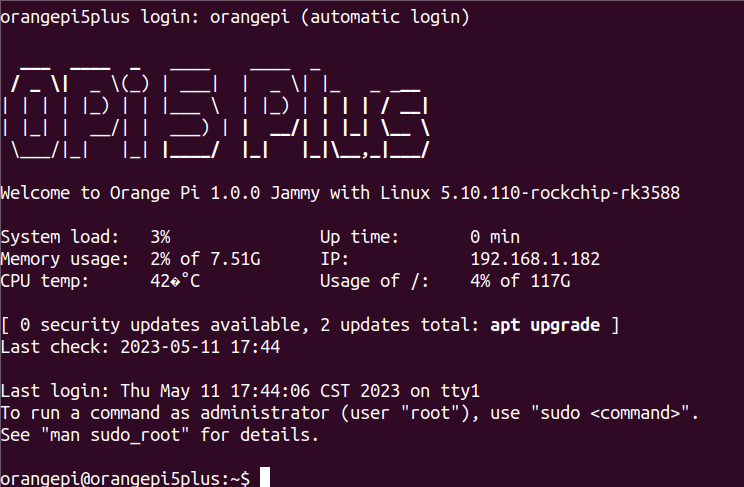Click the '0 security updates available' text
This screenshot has width=744, height=487.
[x=160, y=325]
